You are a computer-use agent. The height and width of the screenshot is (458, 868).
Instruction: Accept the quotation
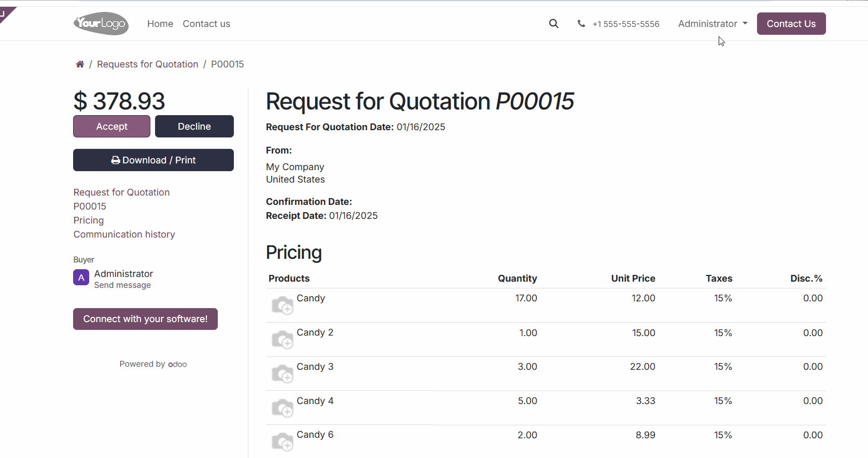[111, 127]
